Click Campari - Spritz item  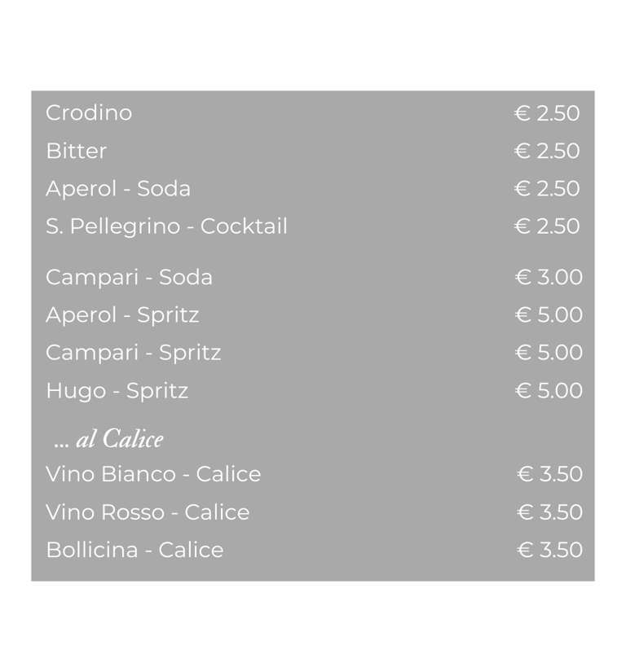tap(134, 354)
